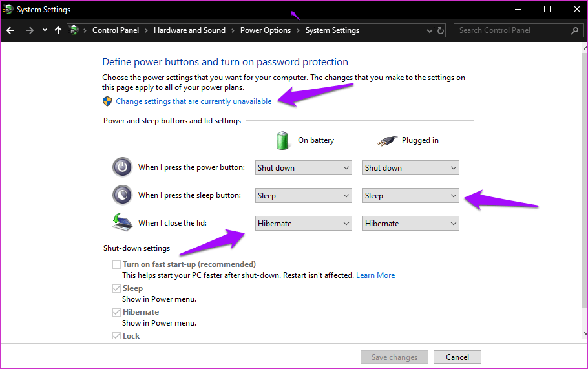The image size is (588, 369).
Task: Select System Settings breadcrumb
Action: tap(332, 30)
